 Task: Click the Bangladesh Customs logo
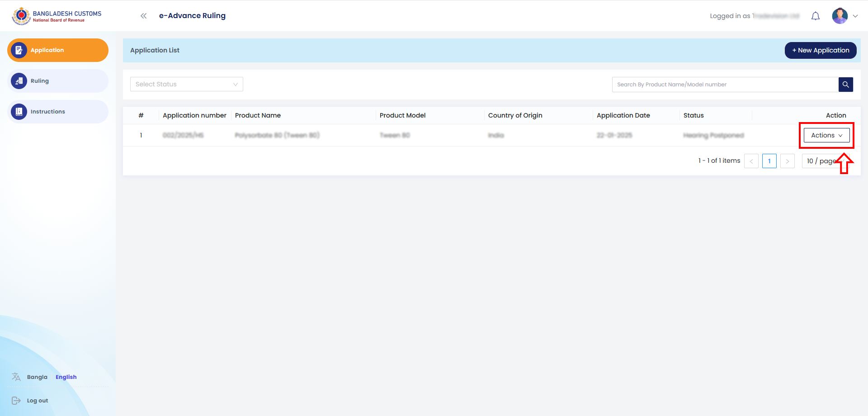tap(57, 16)
